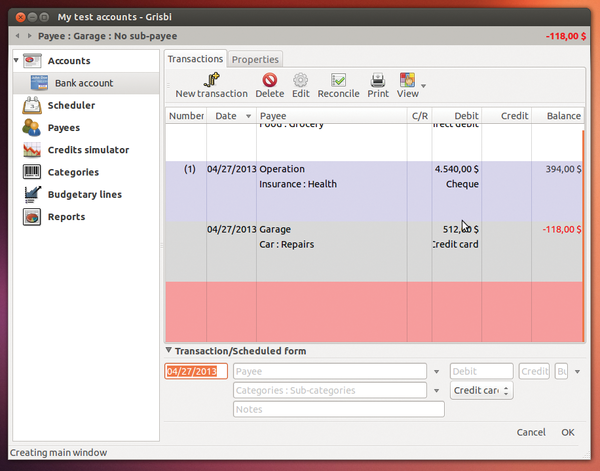
Task: Open the View dropdown arrow
Action: coord(424,86)
